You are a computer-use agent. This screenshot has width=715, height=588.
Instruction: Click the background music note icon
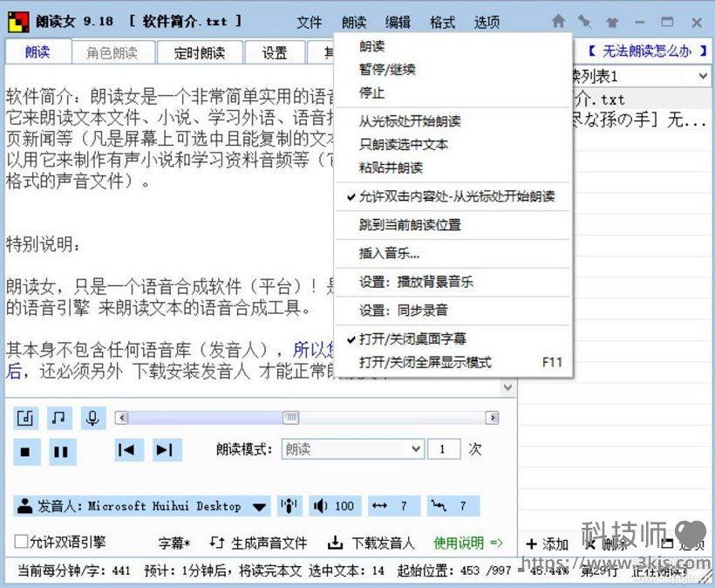coord(59,417)
